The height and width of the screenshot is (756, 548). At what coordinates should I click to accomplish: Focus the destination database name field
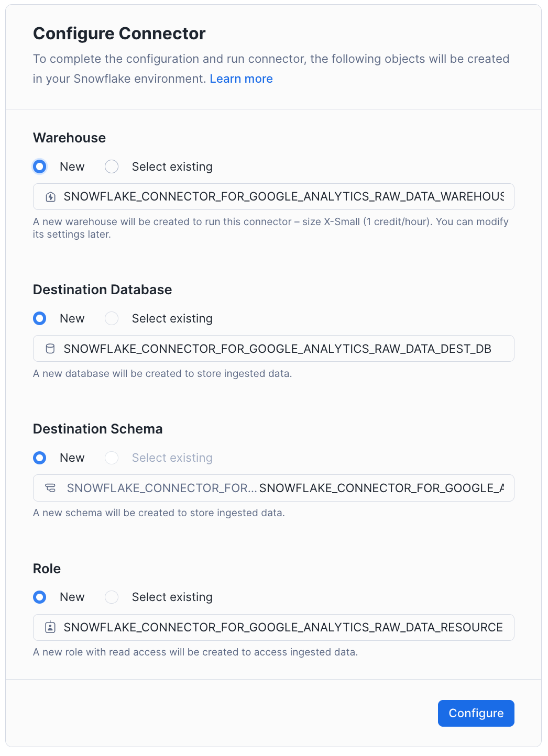(273, 349)
